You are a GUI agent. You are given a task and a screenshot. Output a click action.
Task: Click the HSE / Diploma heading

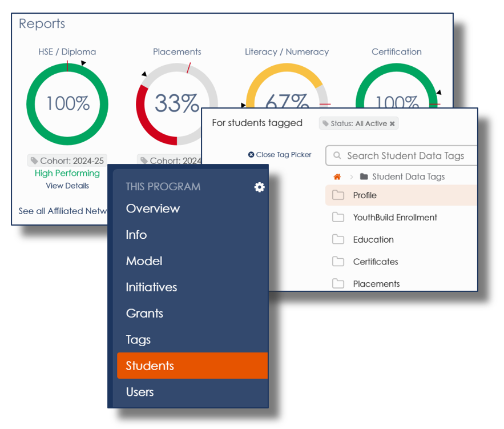tap(67, 52)
